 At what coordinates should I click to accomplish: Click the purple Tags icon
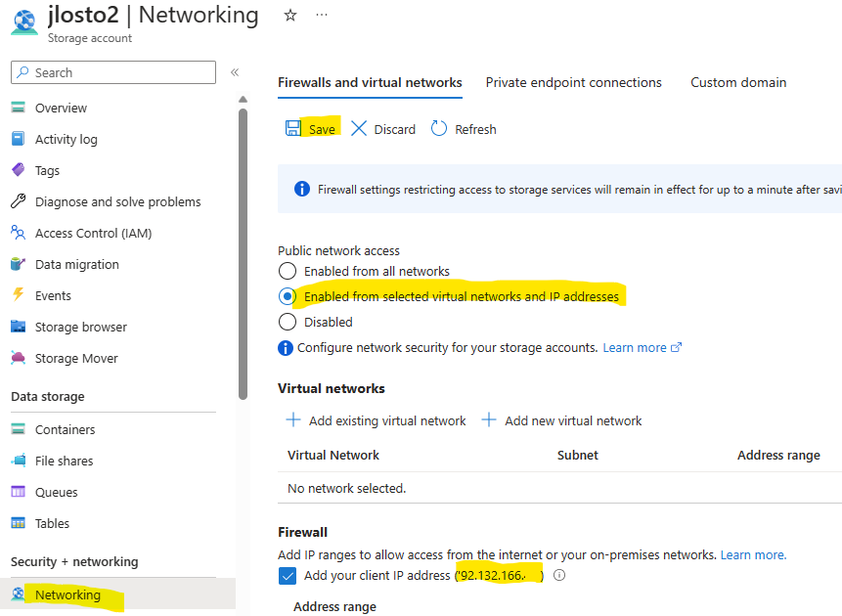[19, 170]
